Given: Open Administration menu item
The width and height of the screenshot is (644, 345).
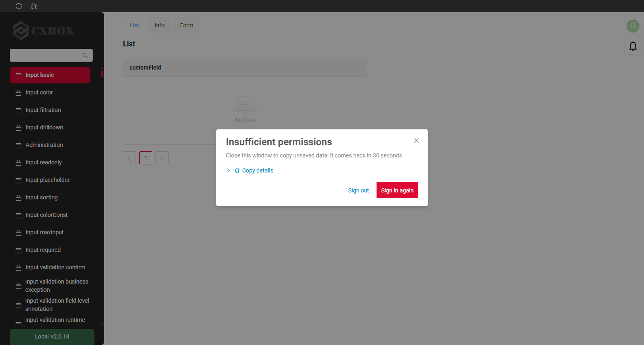Looking at the screenshot, I should tap(50, 145).
